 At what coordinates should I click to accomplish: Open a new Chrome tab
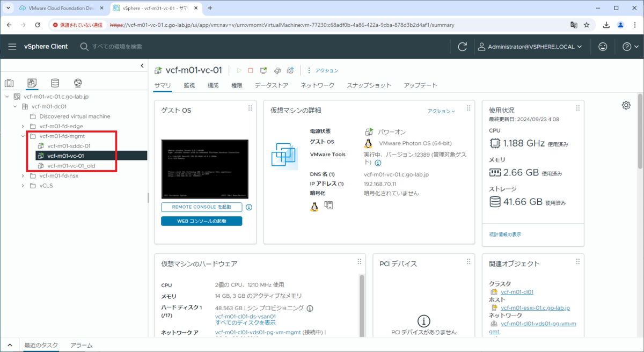click(x=210, y=8)
